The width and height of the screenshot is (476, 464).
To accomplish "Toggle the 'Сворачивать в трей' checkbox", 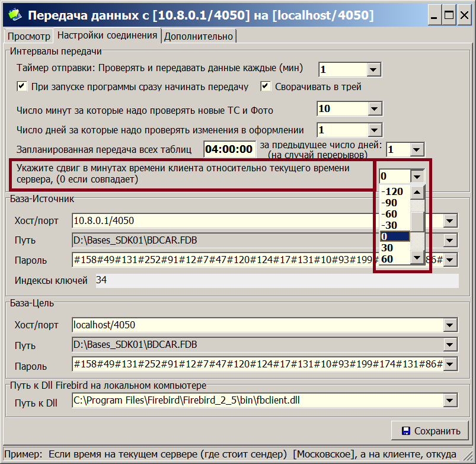I will coord(266,87).
